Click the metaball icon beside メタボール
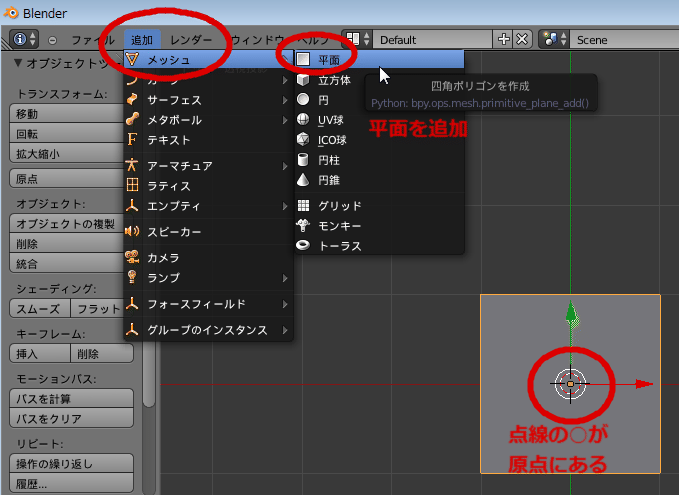The width and height of the screenshot is (679, 495). click(133, 120)
